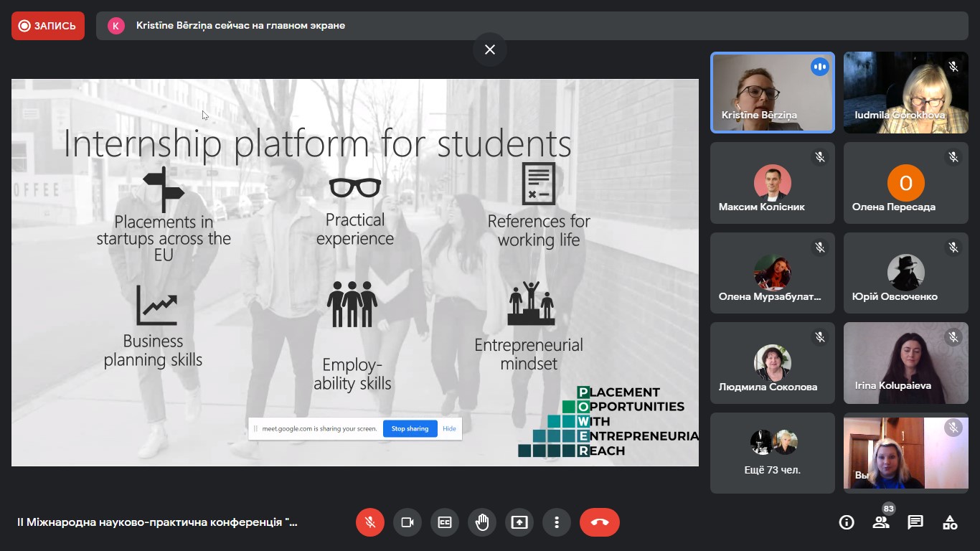Turn off the camera
Screen dimensions: 980x551
407,522
